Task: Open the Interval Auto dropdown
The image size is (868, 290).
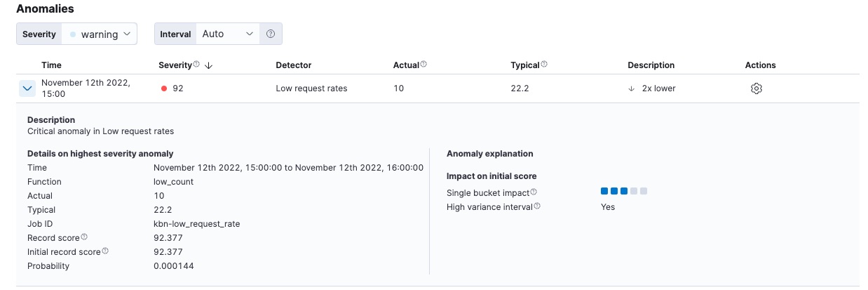Action: tap(227, 34)
